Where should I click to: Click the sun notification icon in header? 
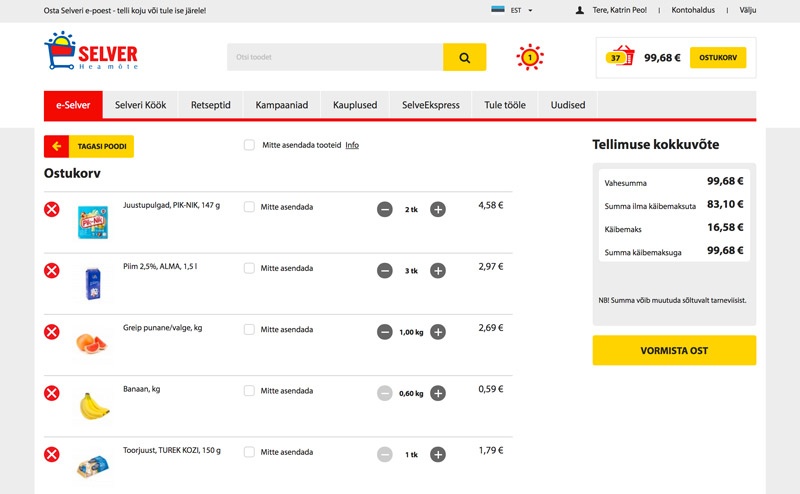coord(529,57)
